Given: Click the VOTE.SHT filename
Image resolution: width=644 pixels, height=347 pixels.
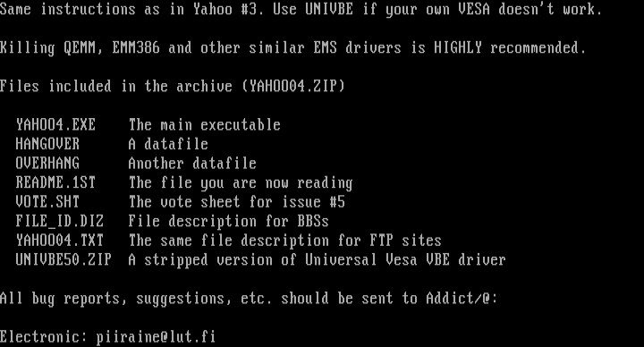Looking at the screenshot, I should pos(47,201).
